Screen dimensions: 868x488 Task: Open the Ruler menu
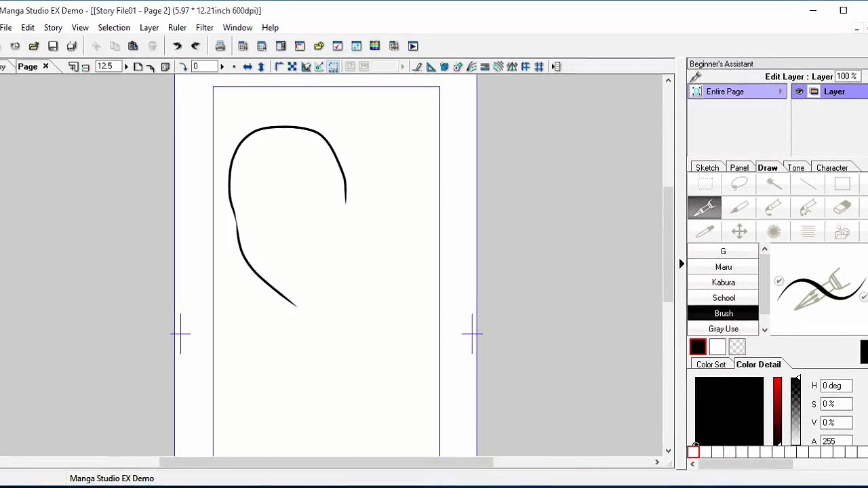[177, 28]
